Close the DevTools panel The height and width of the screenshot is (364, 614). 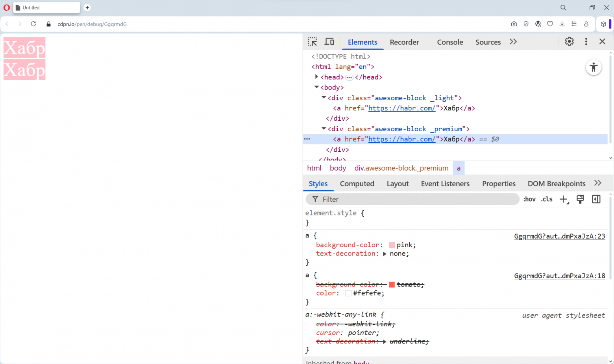coord(602,42)
